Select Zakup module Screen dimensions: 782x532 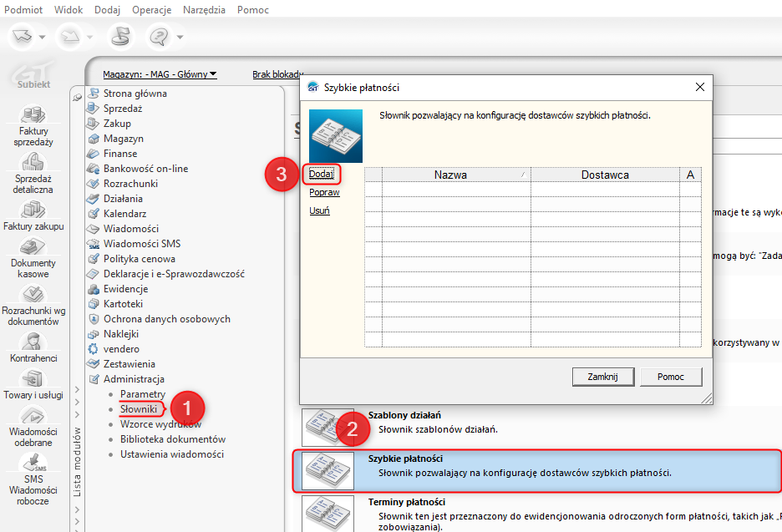pyautogui.click(x=117, y=123)
